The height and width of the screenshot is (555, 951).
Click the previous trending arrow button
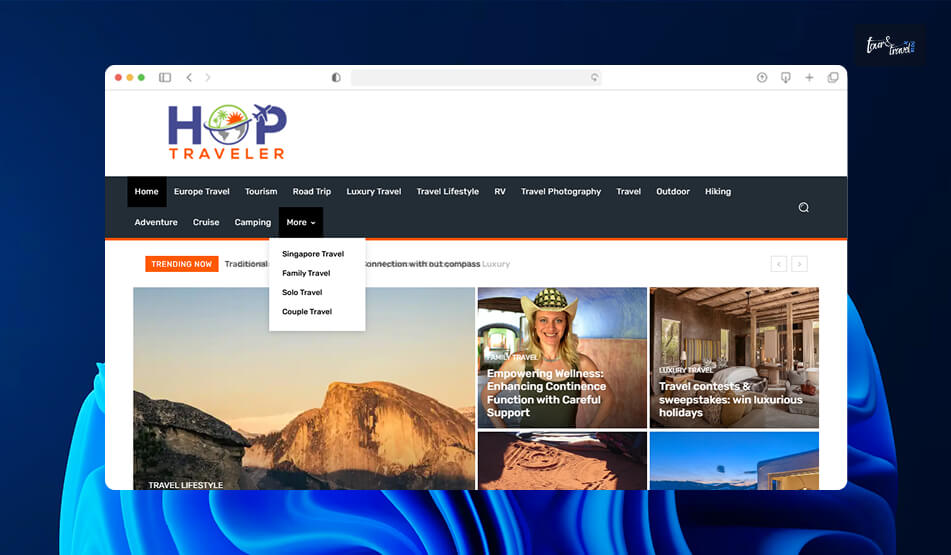click(779, 264)
